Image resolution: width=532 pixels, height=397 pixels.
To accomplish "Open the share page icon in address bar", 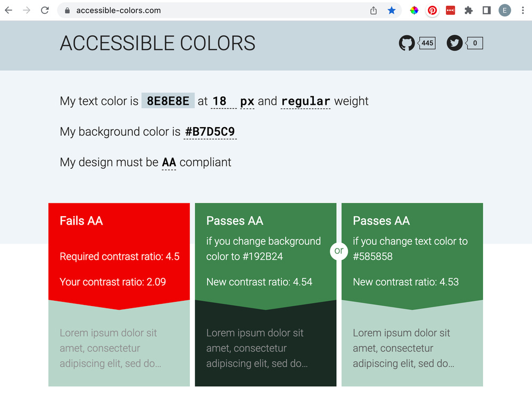I will [373, 11].
